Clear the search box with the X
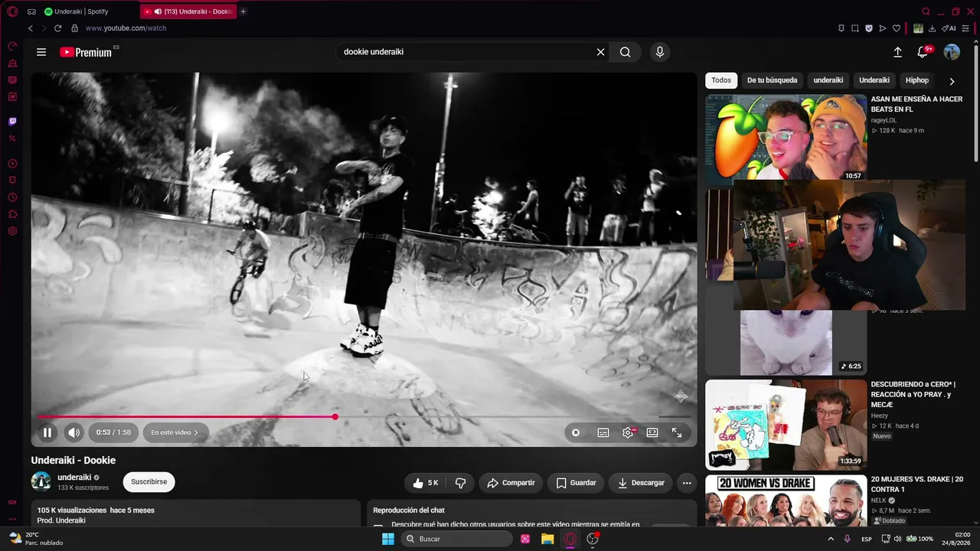The width and height of the screenshot is (980, 551). pyautogui.click(x=601, y=52)
